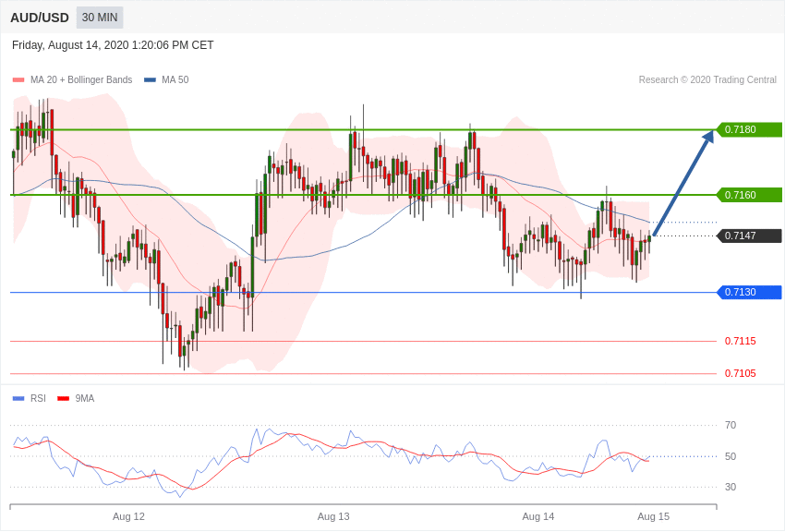Screen dimensions: 785x532
Task: Click the RSI 70 axis value
Action: point(731,426)
